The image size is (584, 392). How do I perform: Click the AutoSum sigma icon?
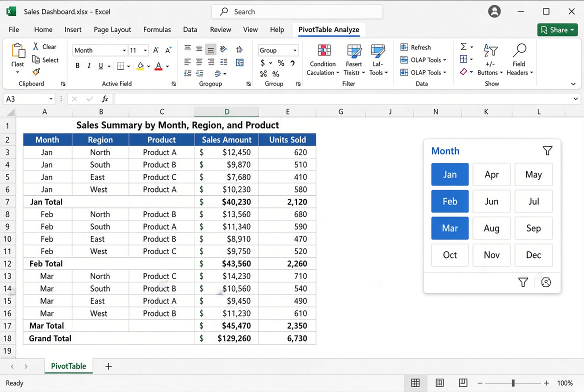(463, 46)
